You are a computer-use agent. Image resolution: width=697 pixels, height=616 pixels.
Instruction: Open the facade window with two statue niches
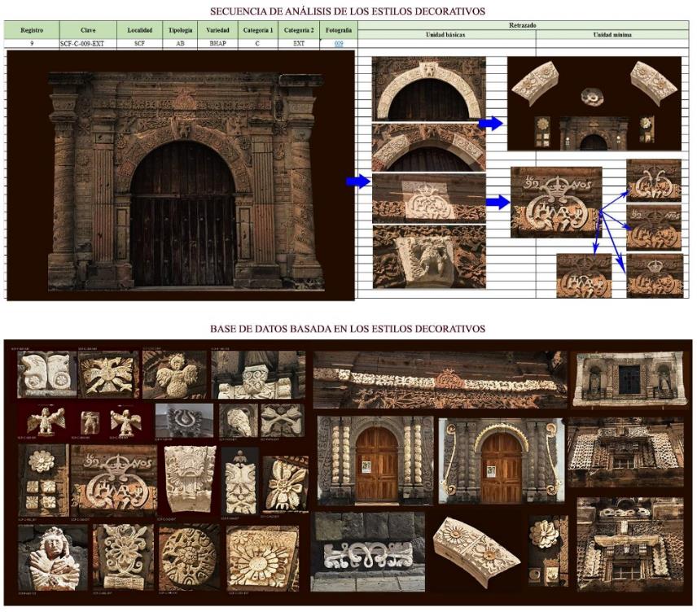(x=629, y=378)
